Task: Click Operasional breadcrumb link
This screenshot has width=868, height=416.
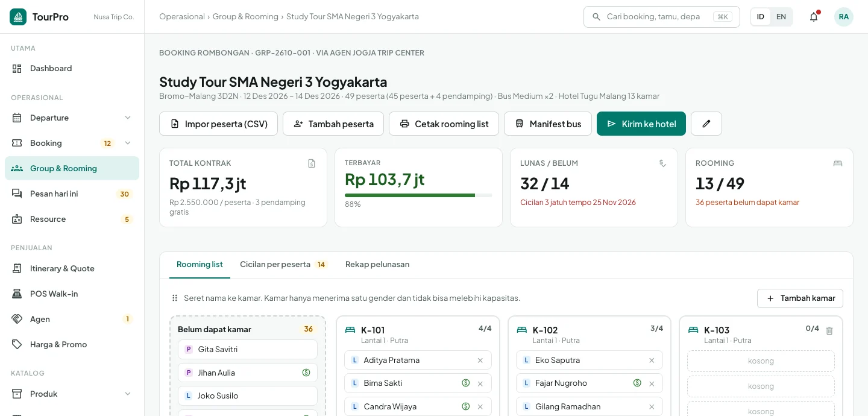Action: [x=182, y=17]
